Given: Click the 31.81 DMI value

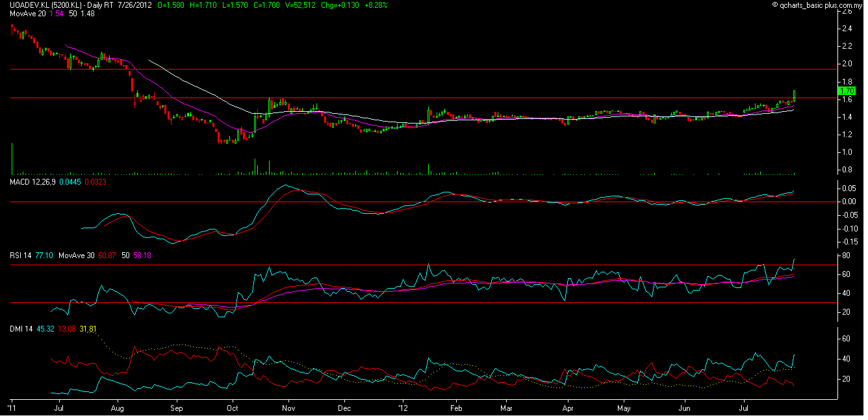Looking at the screenshot, I should point(88,329).
